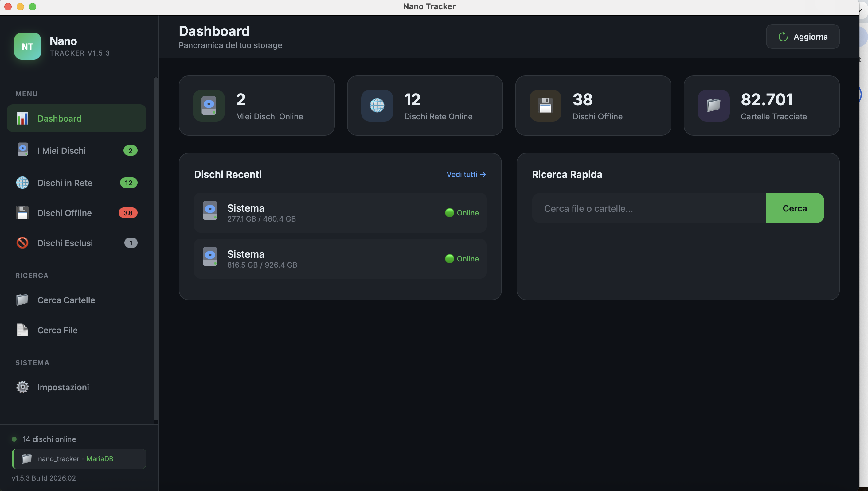Open the Vedi tutti link in Dischi Recenti
The image size is (868, 491).
tap(466, 174)
